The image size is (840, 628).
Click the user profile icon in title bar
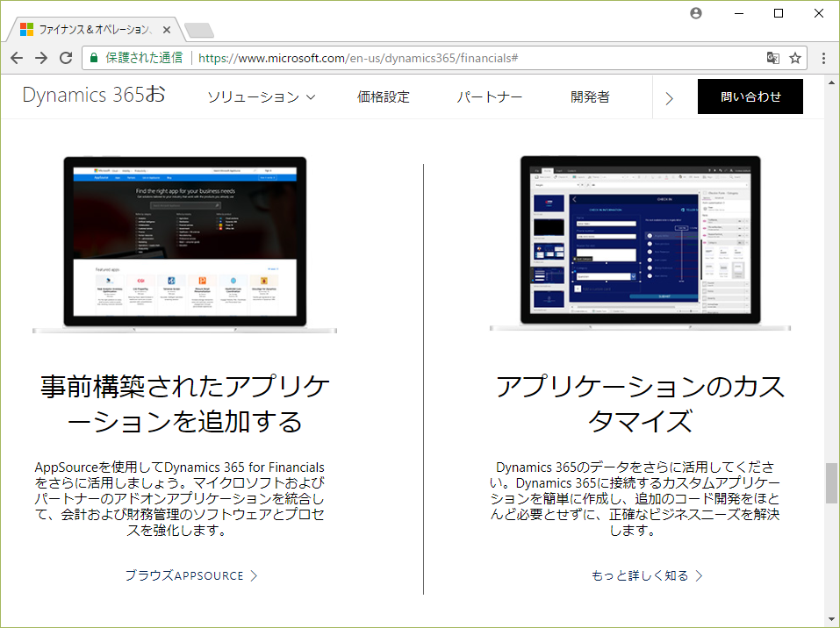(696, 13)
